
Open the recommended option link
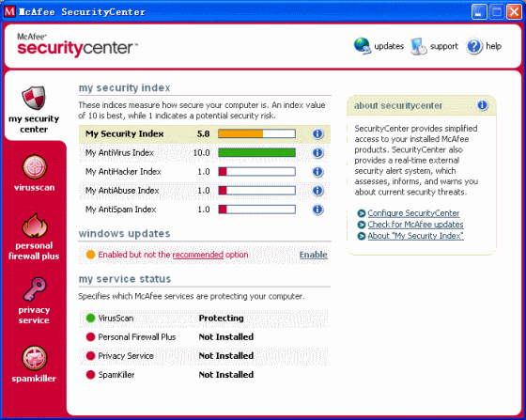(198, 255)
